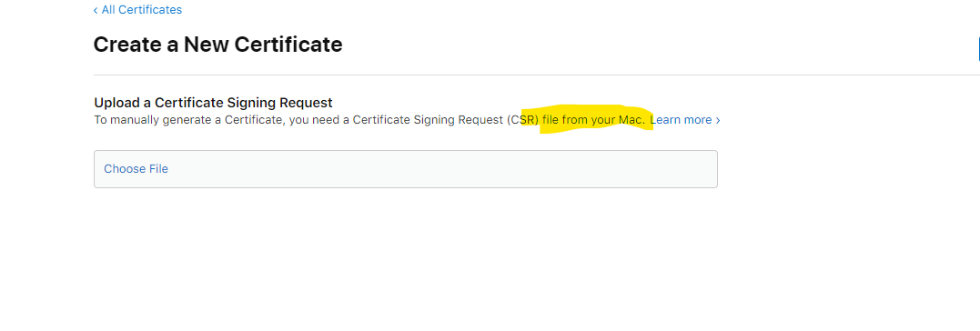This screenshot has width=980, height=331.
Task: Click the Upload a Certificate Signing Request subheading
Action: [x=213, y=103]
